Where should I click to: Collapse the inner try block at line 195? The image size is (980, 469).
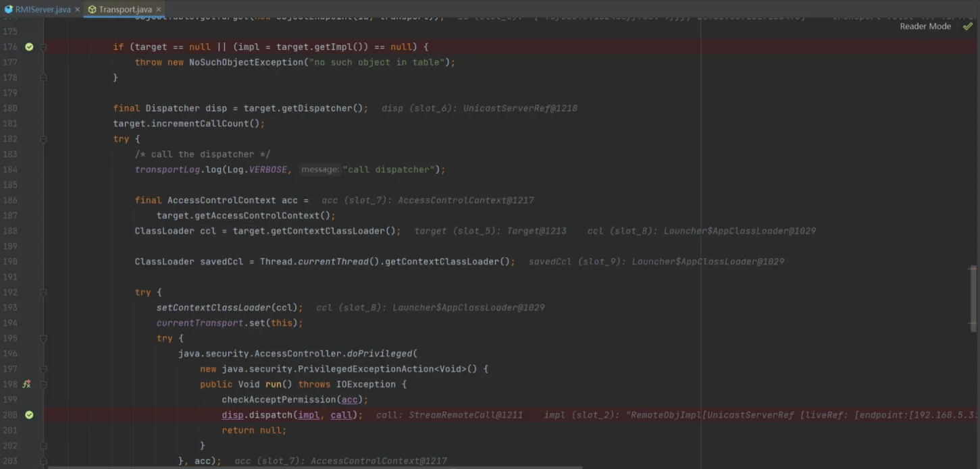(43, 338)
